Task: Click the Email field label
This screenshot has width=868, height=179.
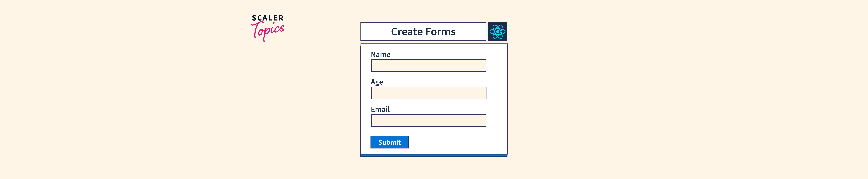Action: 380,109
